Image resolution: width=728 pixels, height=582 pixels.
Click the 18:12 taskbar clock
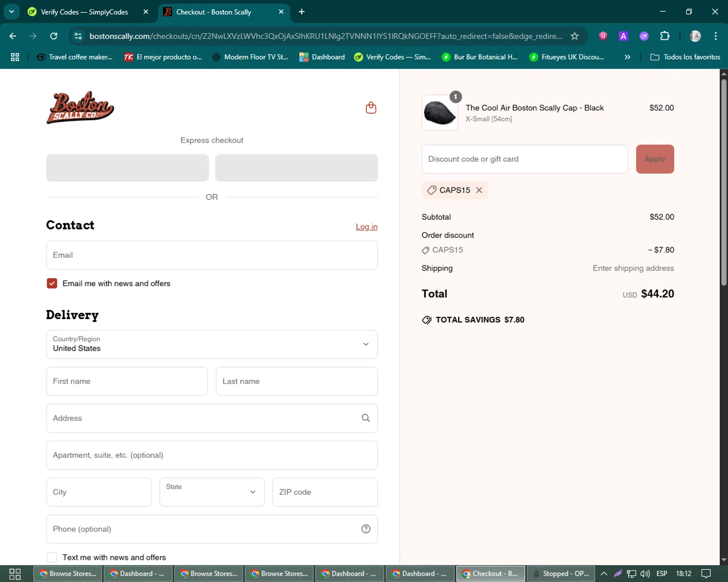[683, 574]
